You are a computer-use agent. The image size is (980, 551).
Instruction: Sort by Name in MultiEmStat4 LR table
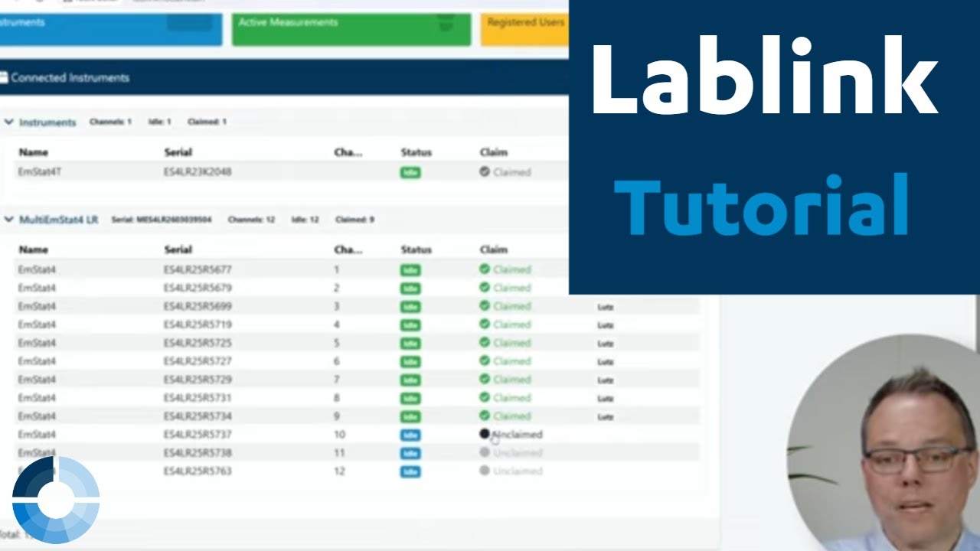(x=34, y=249)
